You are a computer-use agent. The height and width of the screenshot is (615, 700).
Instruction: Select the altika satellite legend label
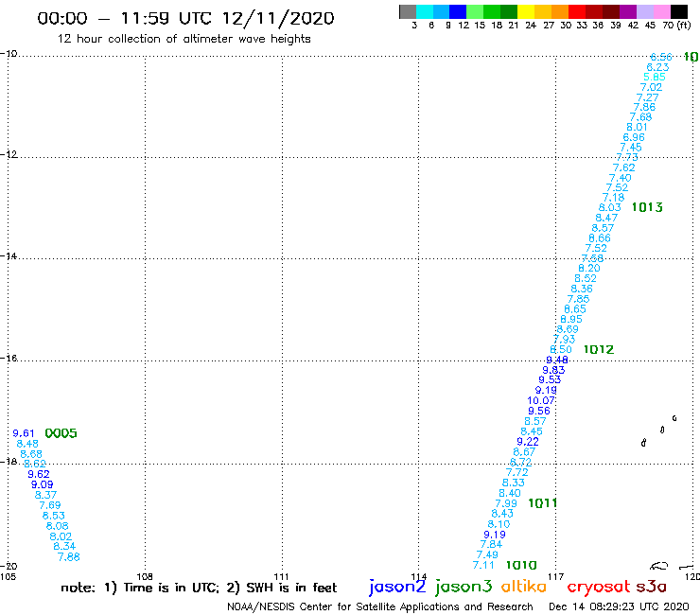524,587
